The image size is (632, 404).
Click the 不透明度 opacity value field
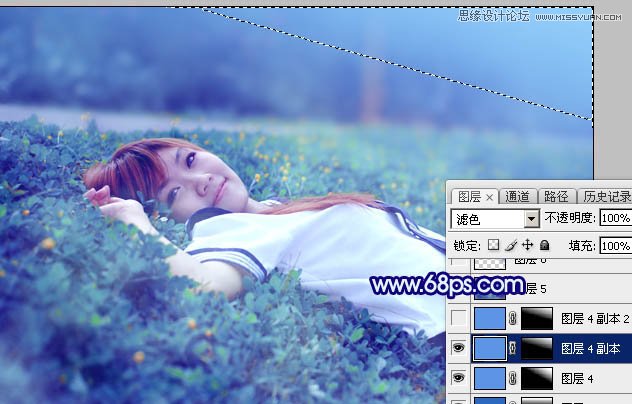tap(615, 218)
